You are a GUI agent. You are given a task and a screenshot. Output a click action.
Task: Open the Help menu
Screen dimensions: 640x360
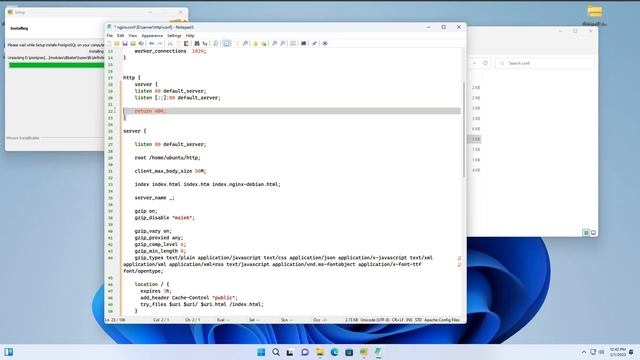point(190,36)
